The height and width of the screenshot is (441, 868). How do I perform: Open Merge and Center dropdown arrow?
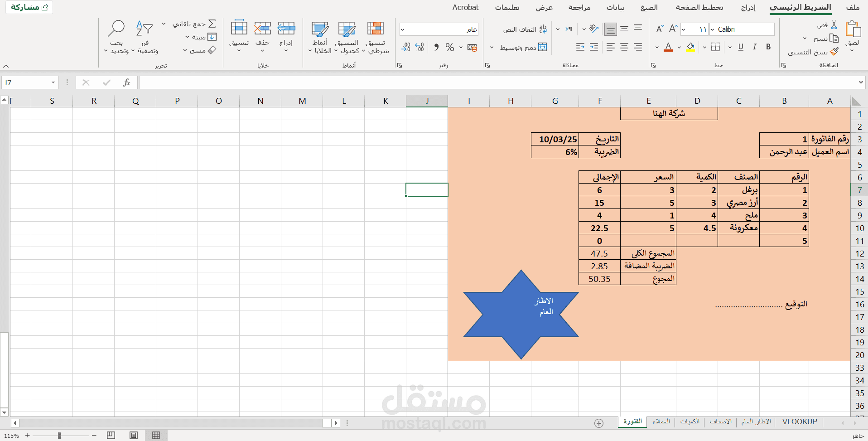492,47
